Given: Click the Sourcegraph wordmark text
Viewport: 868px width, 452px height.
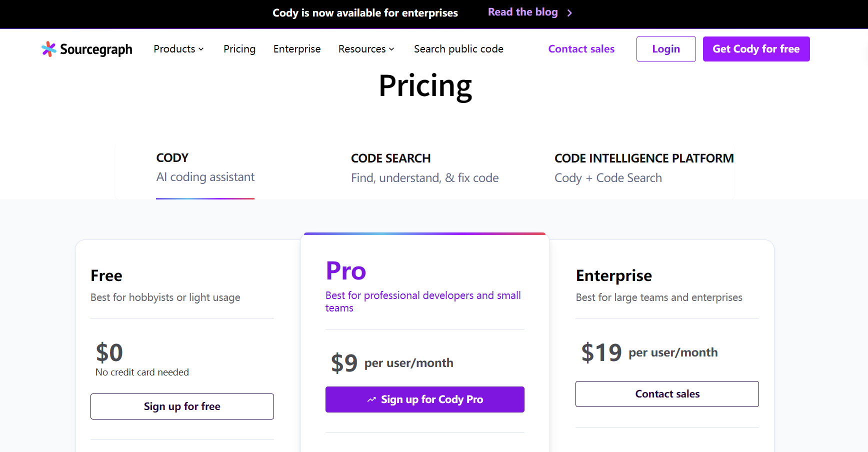Looking at the screenshot, I should point(96,49).
